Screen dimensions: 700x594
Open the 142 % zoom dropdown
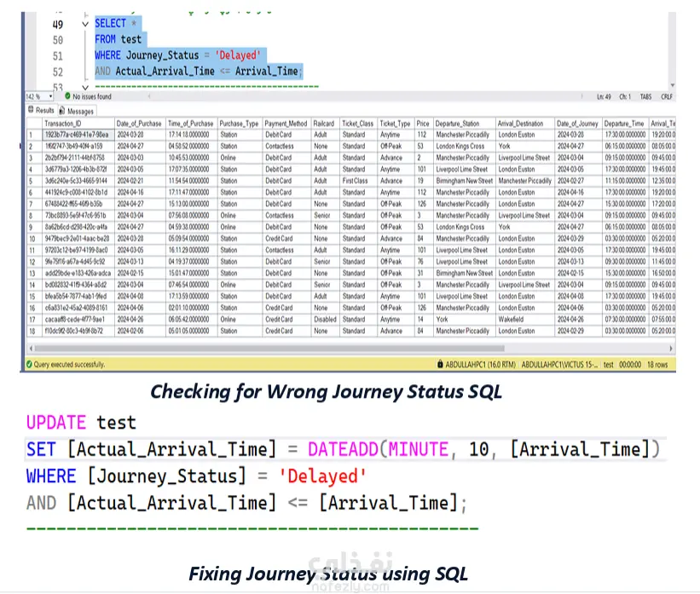click(51, 96)
